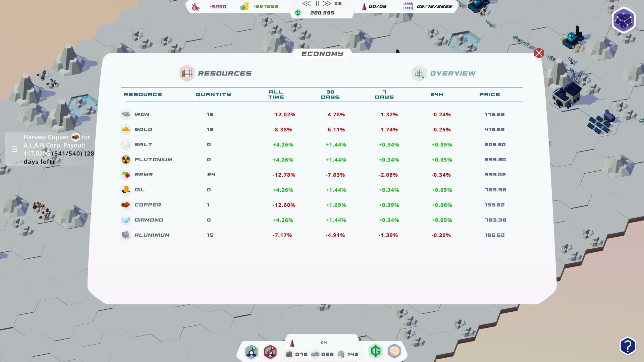Viewport: 644px width, 362px height.
Task: Click the fast forward speed button
Action: tap(326, 4)
